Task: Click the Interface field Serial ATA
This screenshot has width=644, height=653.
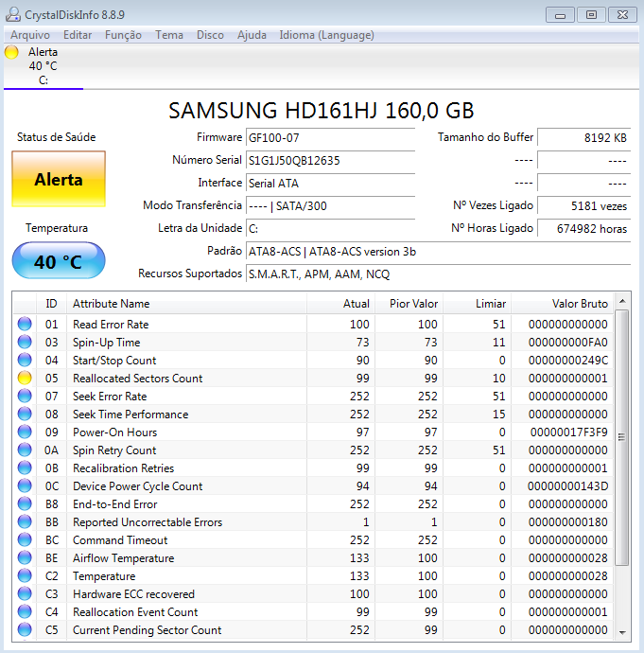Action: [330, 184]
